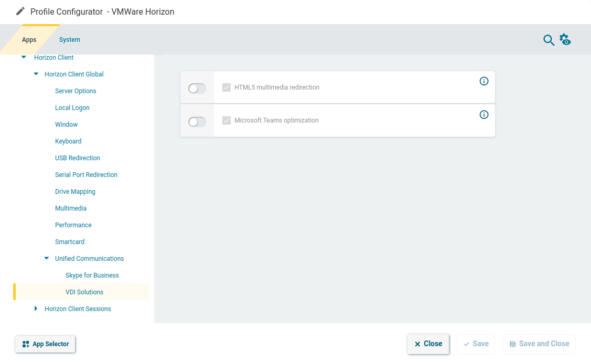The image size is (591, 364).
Task: Enable the Microsoft Teams optimization toggle switch
Action: (197, 122)
